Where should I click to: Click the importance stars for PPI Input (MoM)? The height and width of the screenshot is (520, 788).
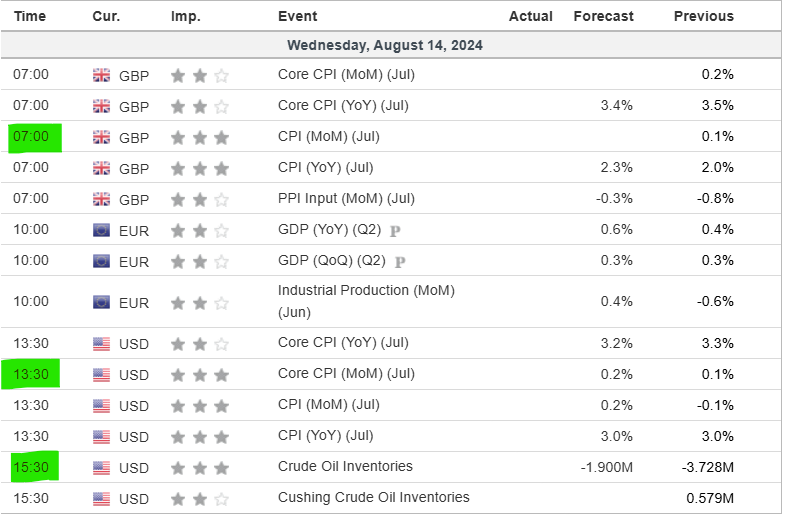[x=200, y=198]
